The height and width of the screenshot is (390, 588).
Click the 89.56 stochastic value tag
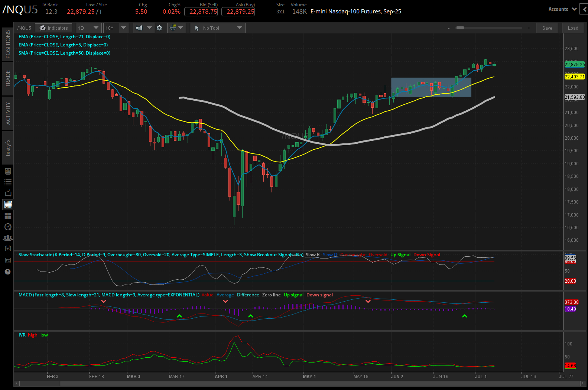click(570, 258)
